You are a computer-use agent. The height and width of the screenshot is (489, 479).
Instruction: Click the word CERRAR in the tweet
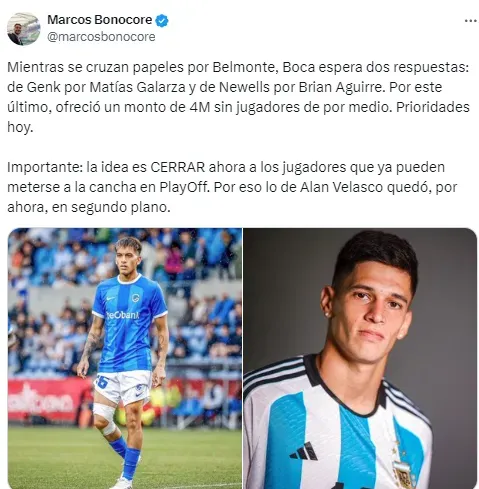coord(178,167)
